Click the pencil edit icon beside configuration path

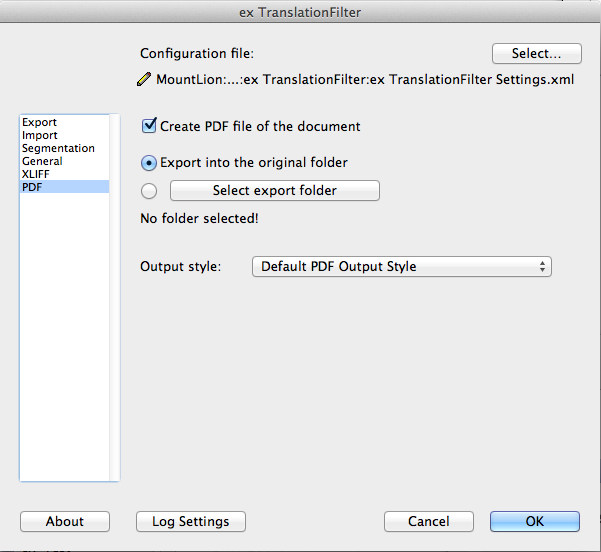(144, 79)
